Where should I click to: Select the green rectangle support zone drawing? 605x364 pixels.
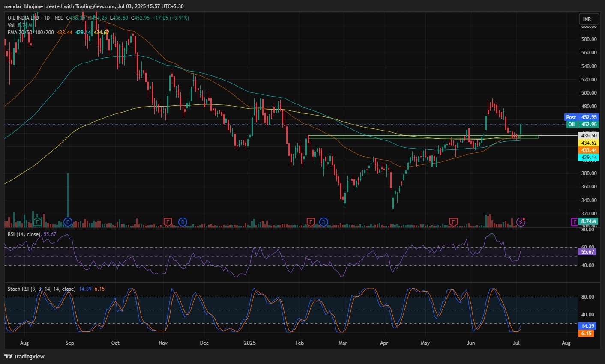pyautogui.click(x=423, y=137)
